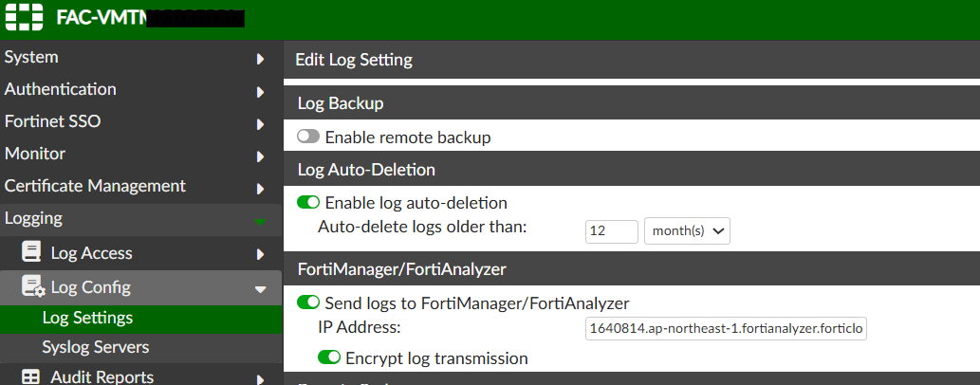Open the System menu

coord(140,57)
